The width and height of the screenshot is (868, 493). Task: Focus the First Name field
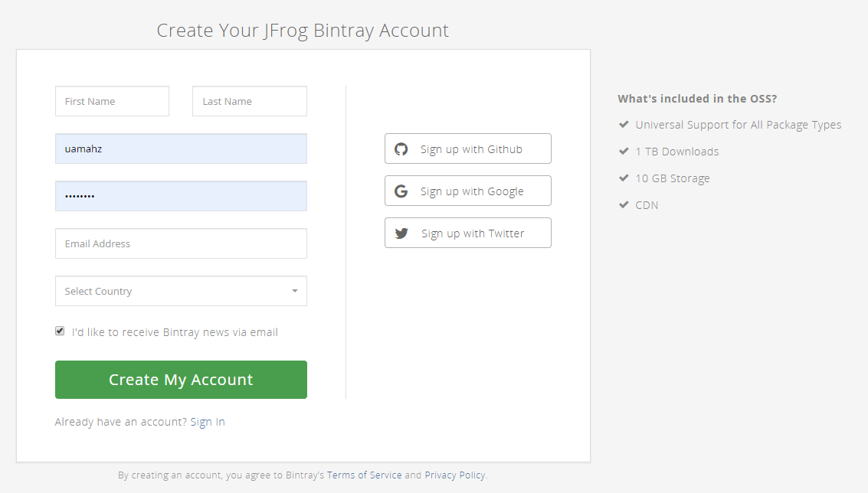(112, 101)
